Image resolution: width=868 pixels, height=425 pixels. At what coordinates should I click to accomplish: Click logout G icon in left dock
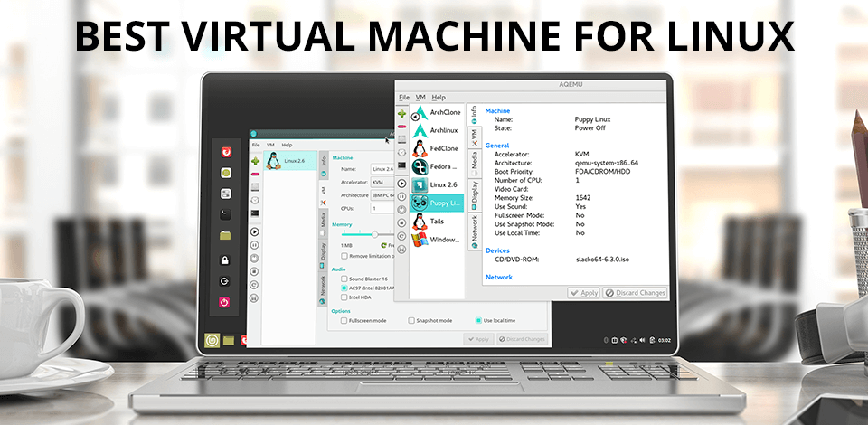click(225, 281)
